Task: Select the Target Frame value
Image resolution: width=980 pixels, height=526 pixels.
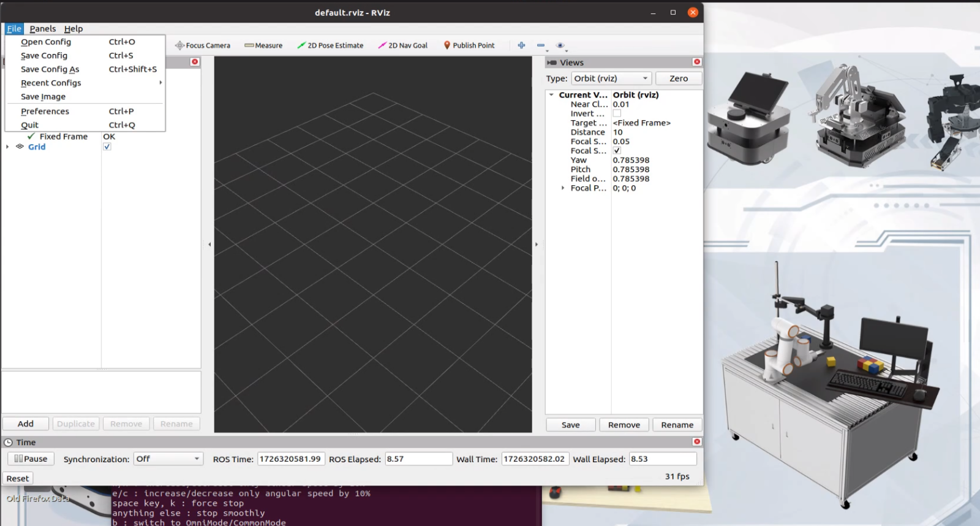Action: (x=642, y=123)
